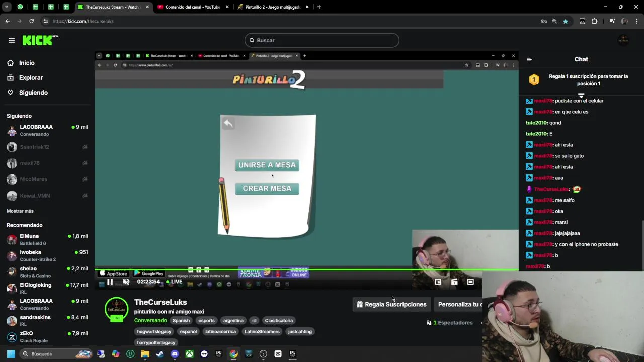Select the hogwartslegacy tag
The image size is (644, 362).
(x=154, y=331)
